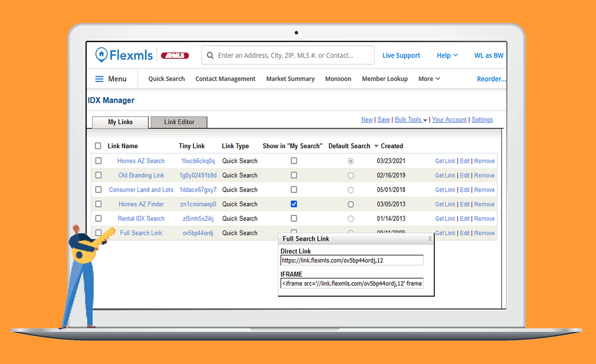
Task: Expand the Bulk Tools dropdown
Action: coord(411,120)
